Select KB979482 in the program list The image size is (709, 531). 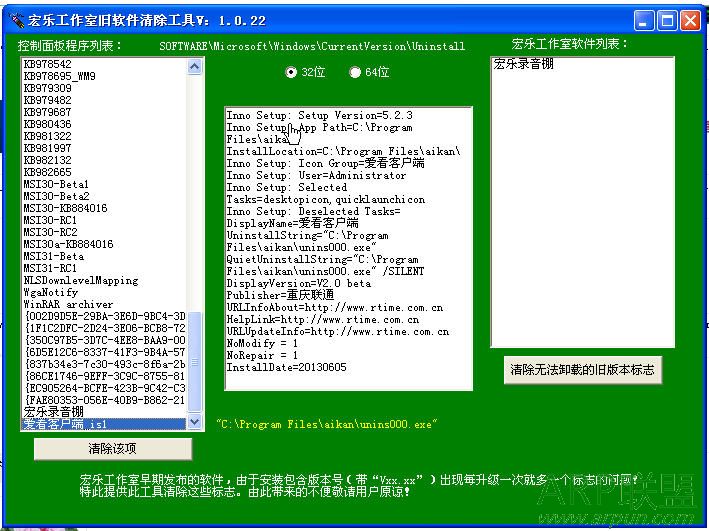(104, 100)
